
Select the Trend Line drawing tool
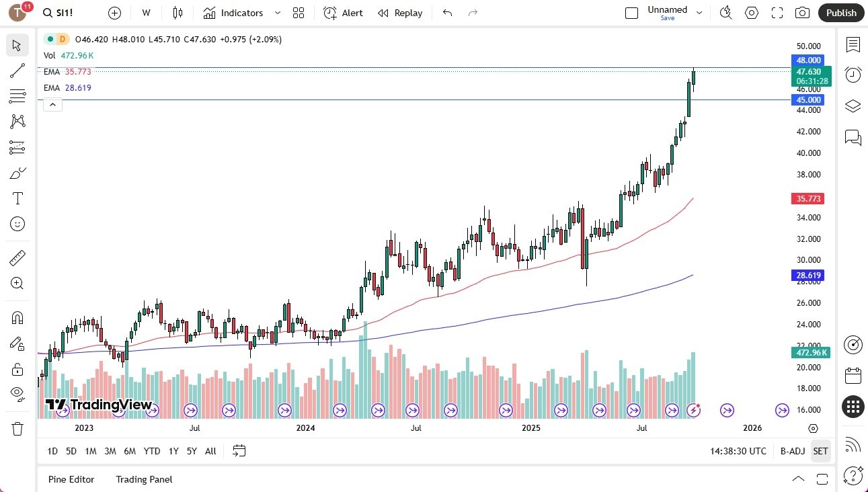pyautogui.click(x=17, y=71)
